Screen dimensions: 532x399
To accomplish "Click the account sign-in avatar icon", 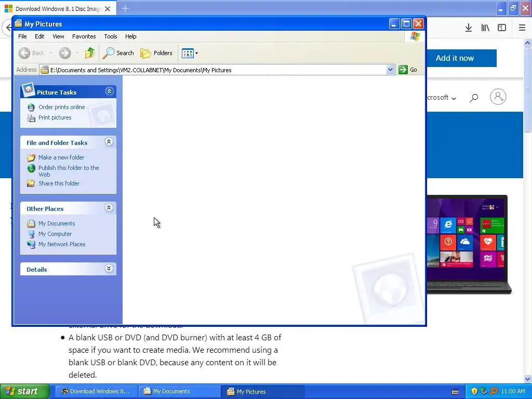I will click(498, 97).
